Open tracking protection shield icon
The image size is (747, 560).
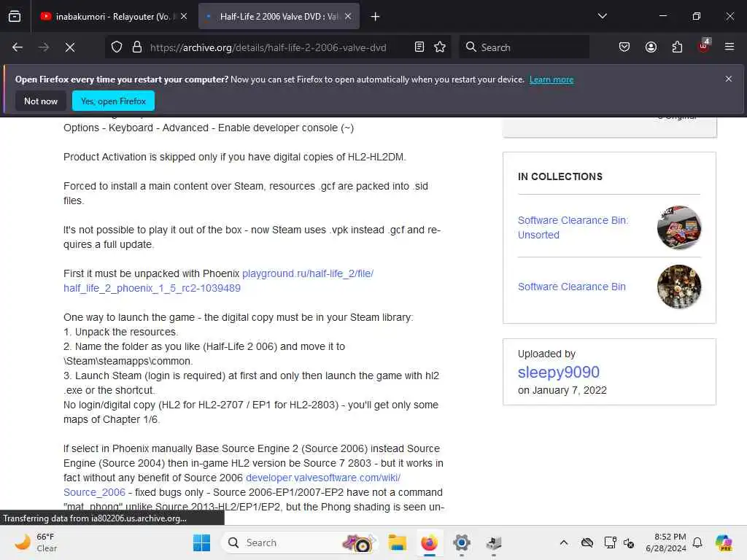click(117, 47)
